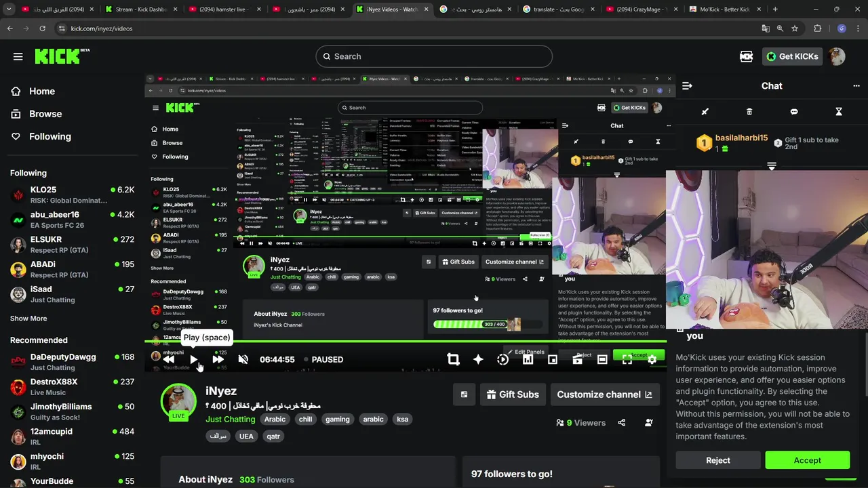Click the Just Chatting category link
Viewport: 868px width, 488px height.
click(x=230, y=419)
